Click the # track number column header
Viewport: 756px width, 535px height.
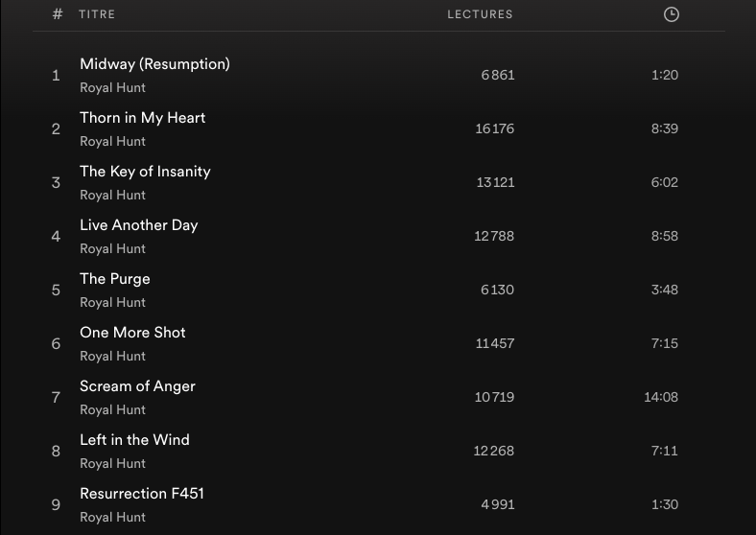tap(58, 14)
